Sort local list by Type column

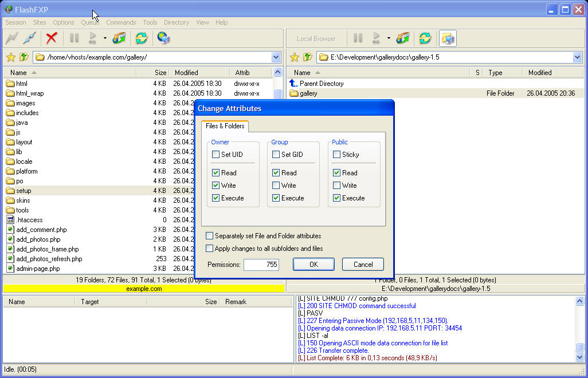pyautogui.click(x=503, y=73)
